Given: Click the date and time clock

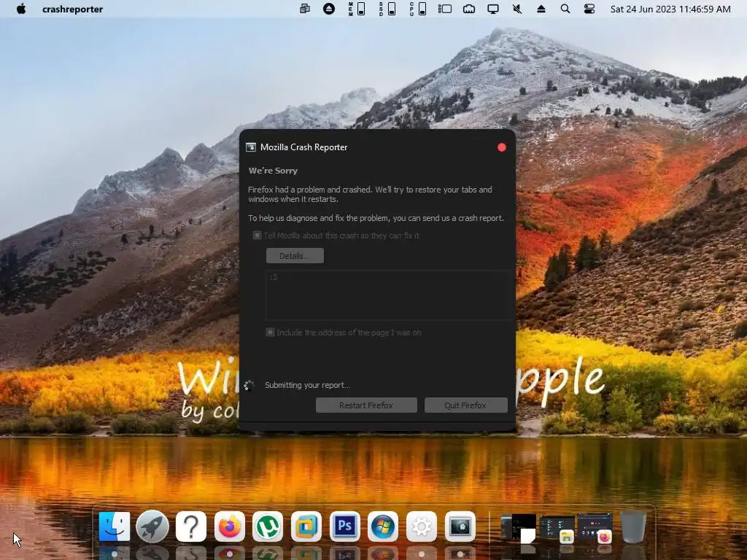Looking at the screenshot, I should coord(670,9).
